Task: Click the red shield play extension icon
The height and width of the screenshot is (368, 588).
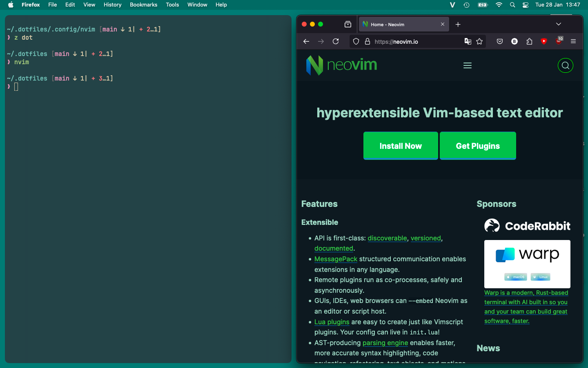Action: point(544,41)
